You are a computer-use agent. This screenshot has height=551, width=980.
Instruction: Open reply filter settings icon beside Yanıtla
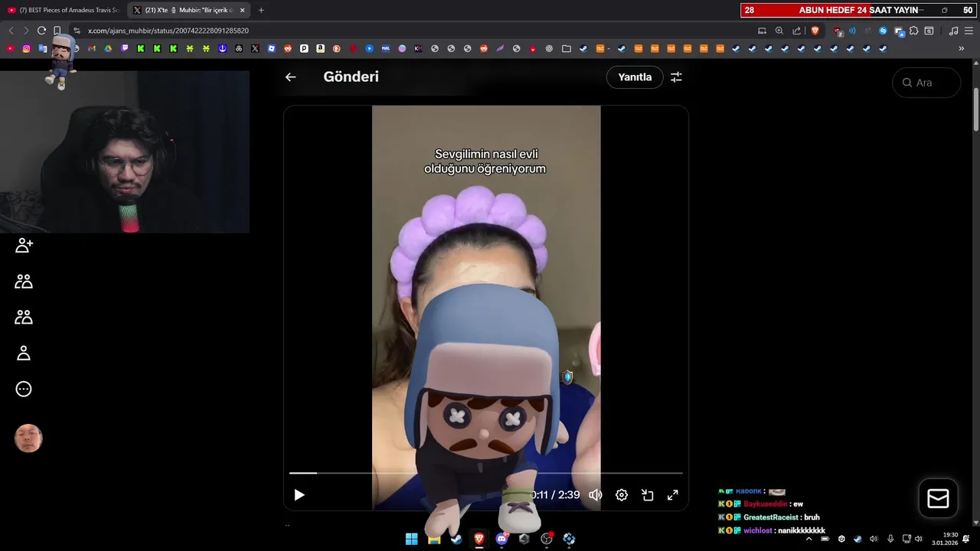pos(676,77)
